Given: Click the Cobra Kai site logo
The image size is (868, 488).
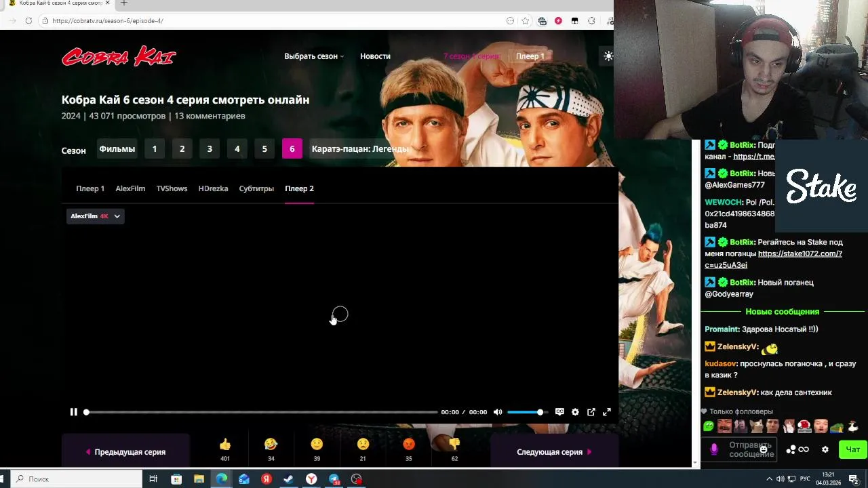Looking at the screenshot, I should pos(119,56).
